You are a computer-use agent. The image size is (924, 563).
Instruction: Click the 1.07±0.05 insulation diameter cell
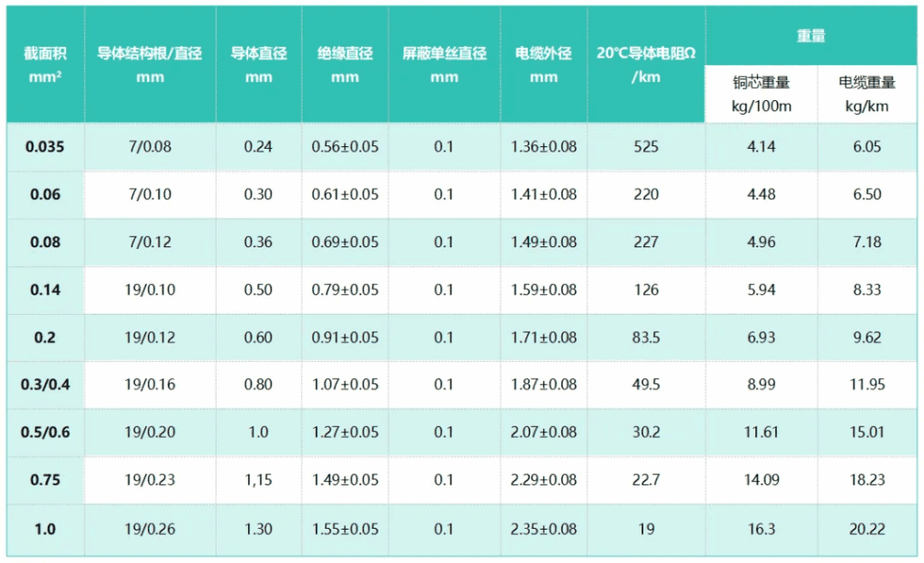345,385
